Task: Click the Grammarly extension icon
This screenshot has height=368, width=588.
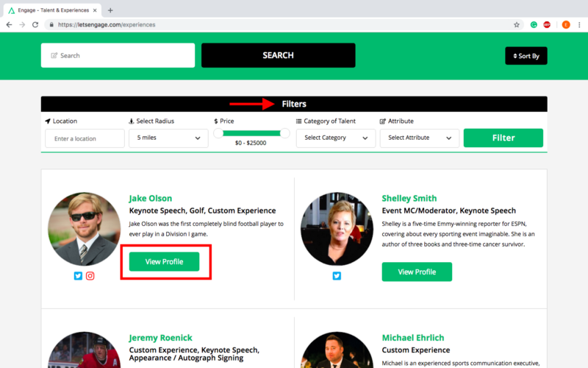Action: click(x=534, y=24)
